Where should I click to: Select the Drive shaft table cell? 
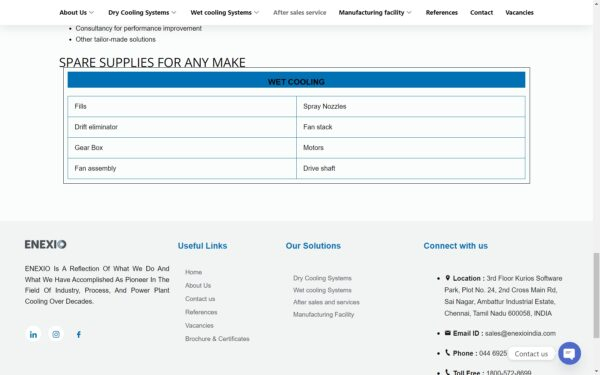pyautogui.click(x=411, y=168)
